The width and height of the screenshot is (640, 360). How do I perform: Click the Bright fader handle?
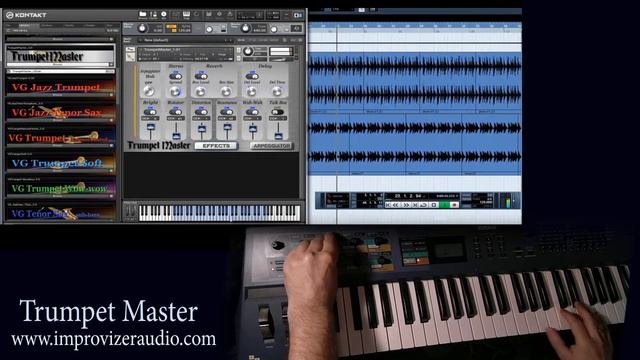point(150,127)
